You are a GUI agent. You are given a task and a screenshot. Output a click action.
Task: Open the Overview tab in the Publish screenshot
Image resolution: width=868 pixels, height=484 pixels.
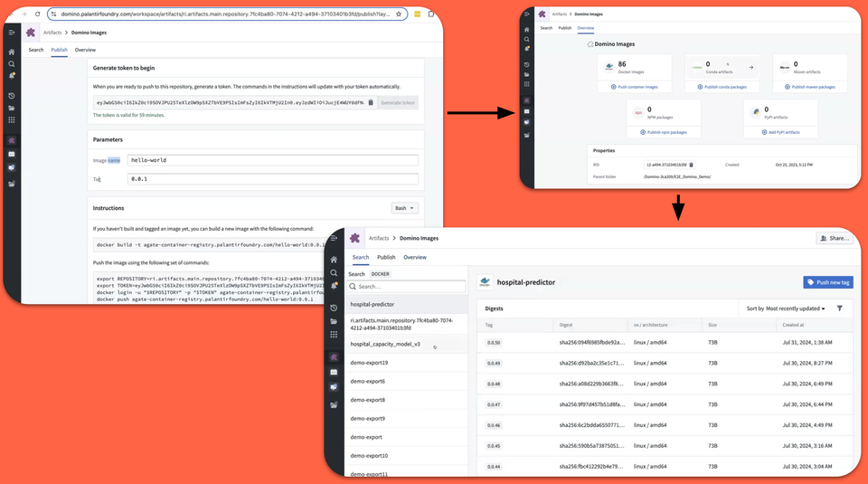point(85,50)
